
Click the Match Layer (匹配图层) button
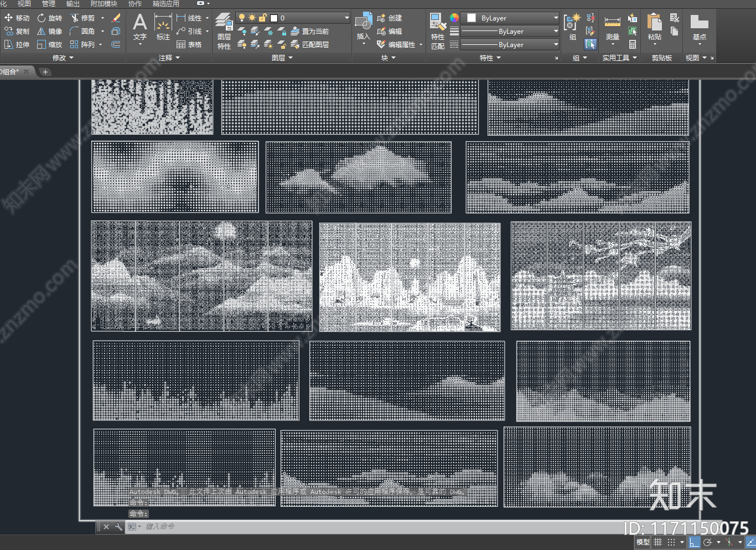pyautogui.click(x=310, y=44)
